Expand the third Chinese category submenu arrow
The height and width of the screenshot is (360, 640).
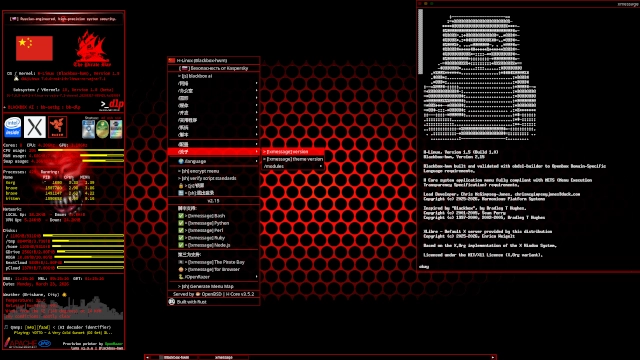(256, 98)
